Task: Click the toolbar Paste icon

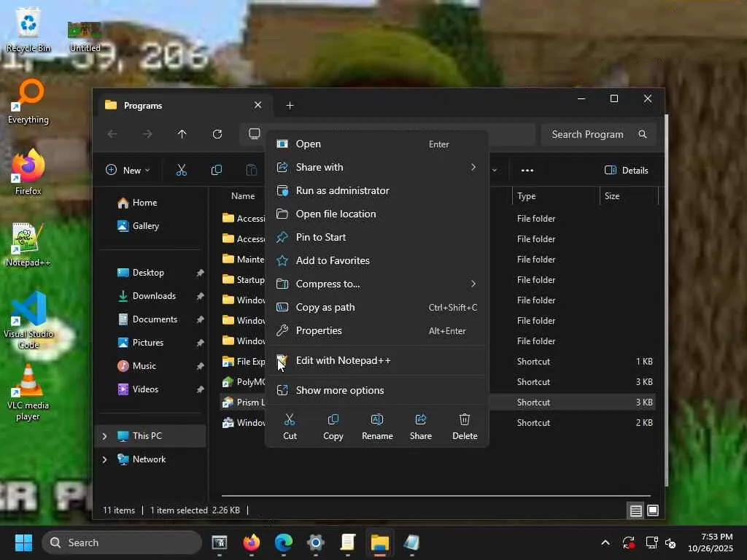Action: pos(251,170)
